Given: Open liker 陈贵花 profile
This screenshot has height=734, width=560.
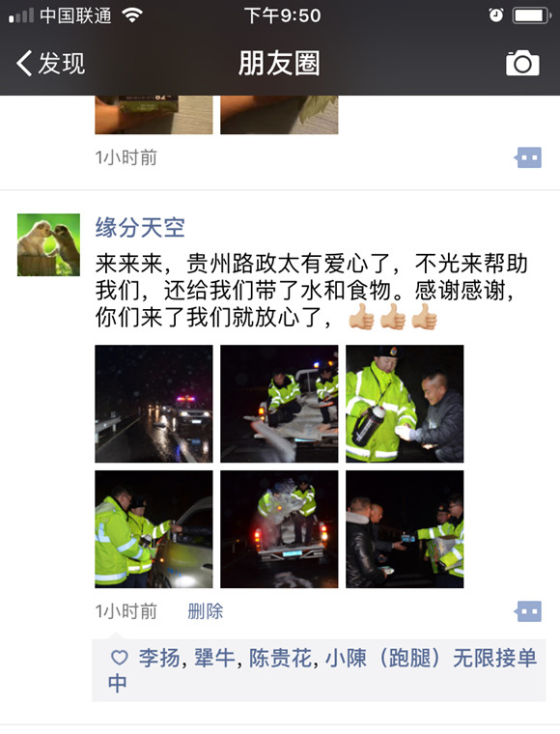Looking at the screenshot, I should tap(280, 658).
